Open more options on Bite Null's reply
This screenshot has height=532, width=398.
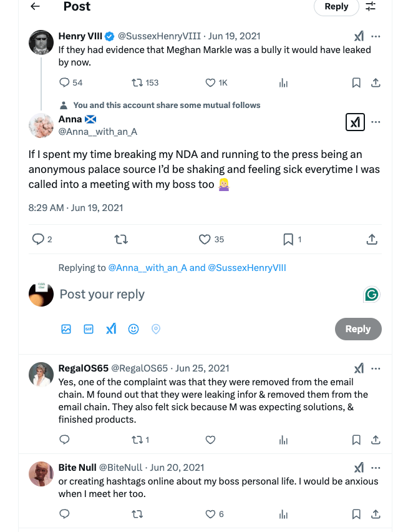(376, 467)
